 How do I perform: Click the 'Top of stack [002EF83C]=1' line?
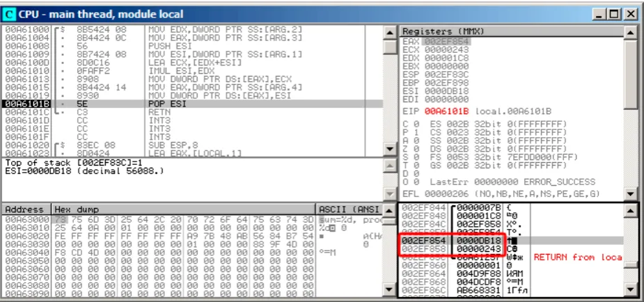click(74, 163)
